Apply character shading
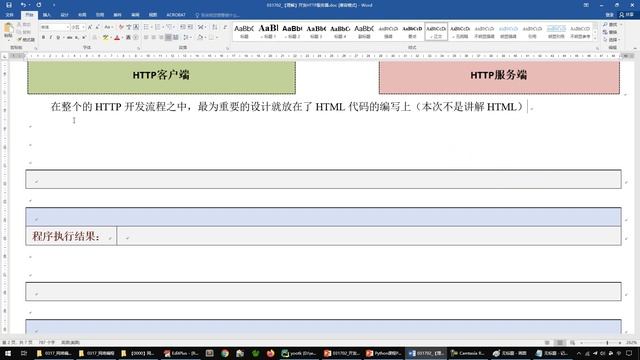This screenshot has width=640, height=360. click(128, 38)
